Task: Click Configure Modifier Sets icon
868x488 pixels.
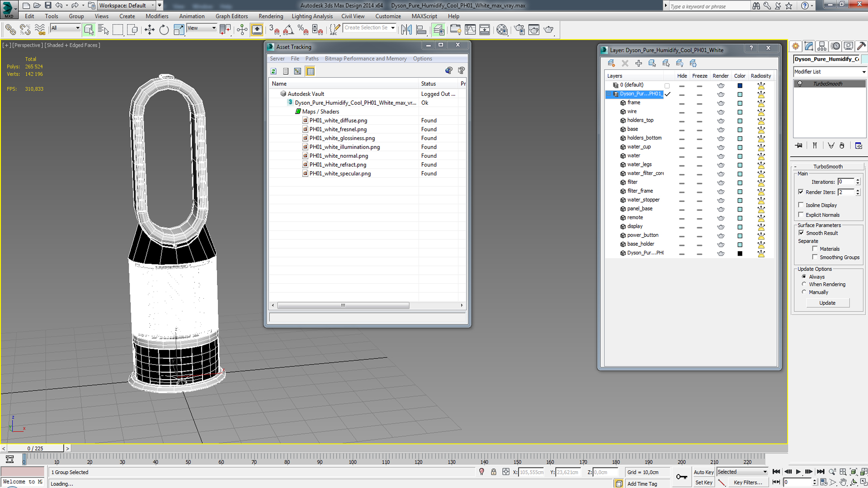Action: (859, 145)
